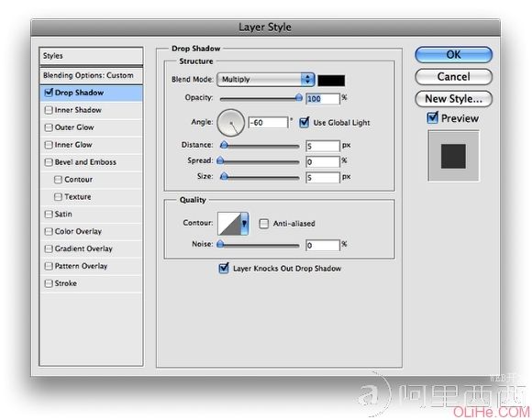Toggle the Preview checkbox
This screenshot has height=420, width=532.
[432, 117]
